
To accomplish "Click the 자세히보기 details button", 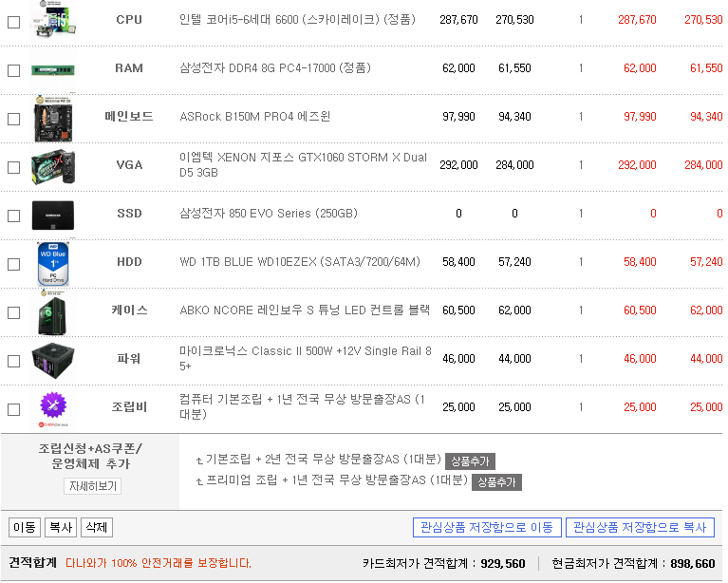I will [93, 486].
